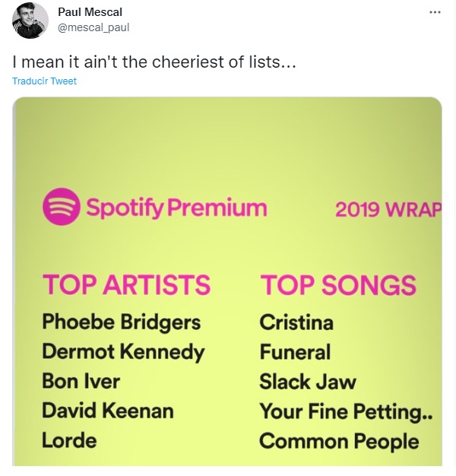This screenshot has height=476, width=456.
Task: Click the Spotify Premium wordmark in the image
Action: pos(176,208)
